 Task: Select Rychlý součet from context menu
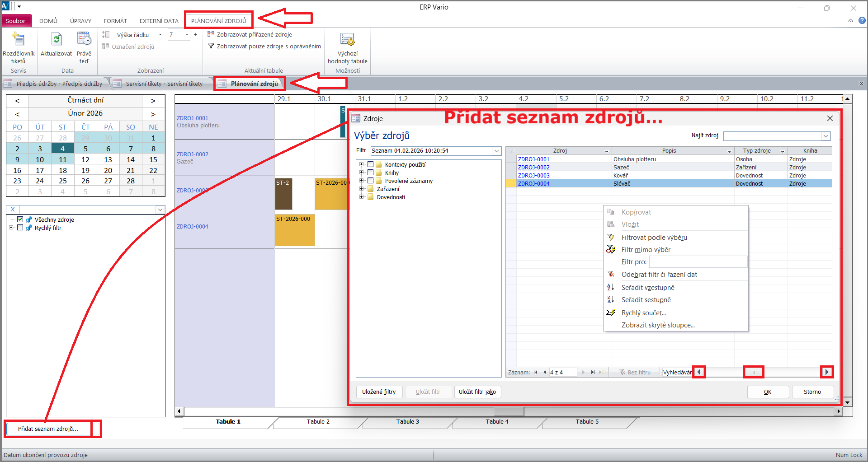pyautogui.click(x=643, y=313)
